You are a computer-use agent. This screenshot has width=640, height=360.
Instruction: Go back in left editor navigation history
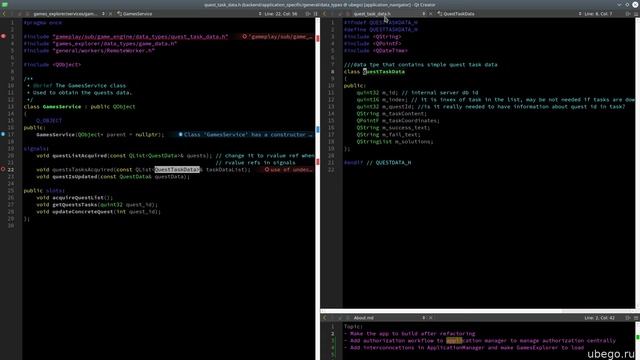[x=4, y=14]
